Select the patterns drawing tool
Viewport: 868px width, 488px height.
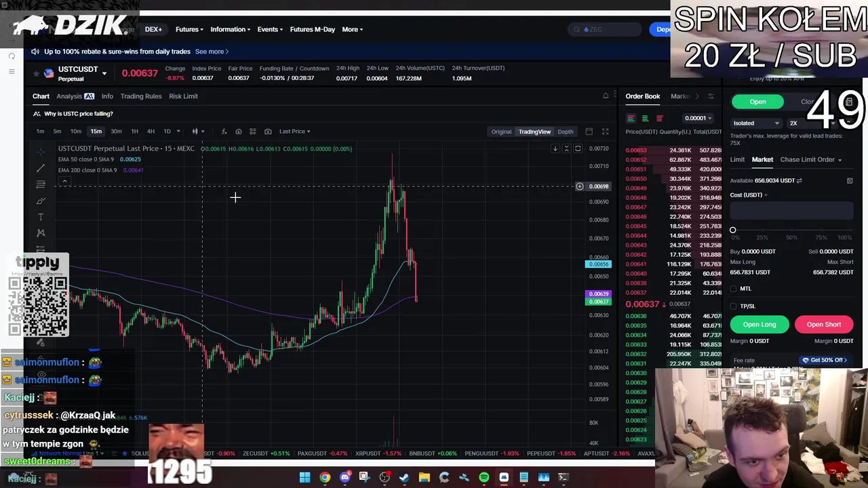[41, 233]
